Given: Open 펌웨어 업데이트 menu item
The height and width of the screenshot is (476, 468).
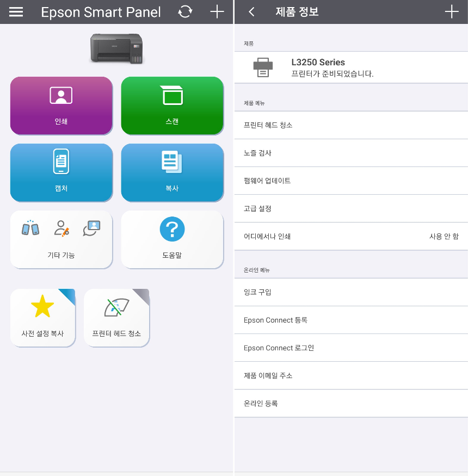Looking at the screenshot, I should tap(351, 181).
